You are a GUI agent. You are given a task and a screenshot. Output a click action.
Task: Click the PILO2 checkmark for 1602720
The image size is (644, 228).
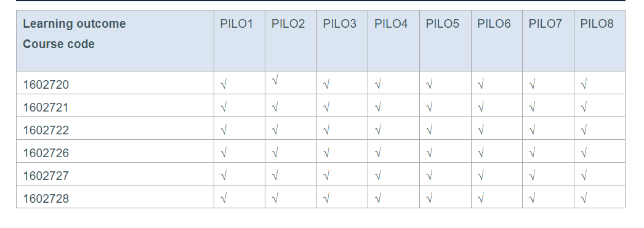click(x=275, y=81)
